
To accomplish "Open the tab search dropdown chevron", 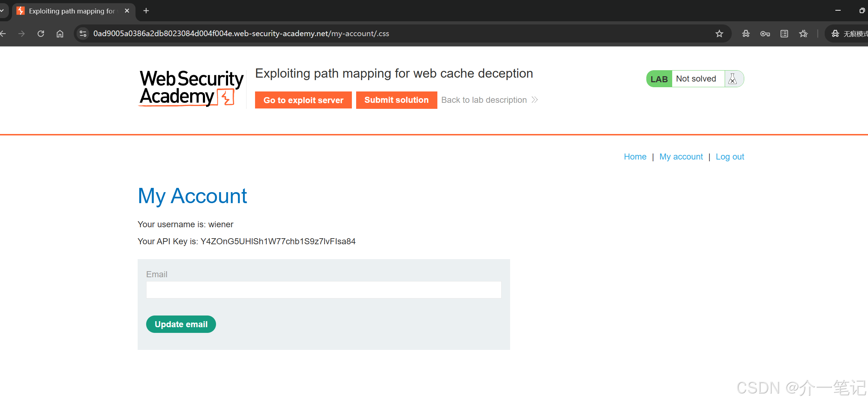I will coord(2,11).
